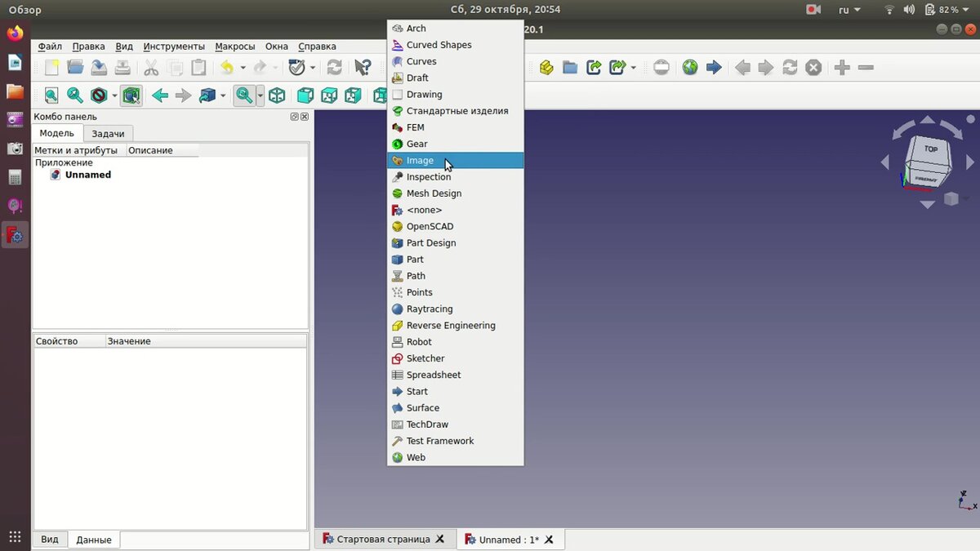Open the Макросы menu
The width and height of the screenshot is (980, 551).
[x=235, y=47]
